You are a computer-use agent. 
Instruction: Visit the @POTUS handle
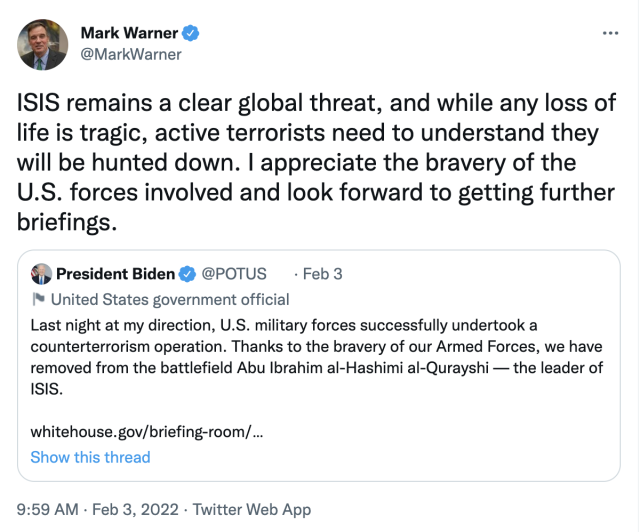[234, 274]
